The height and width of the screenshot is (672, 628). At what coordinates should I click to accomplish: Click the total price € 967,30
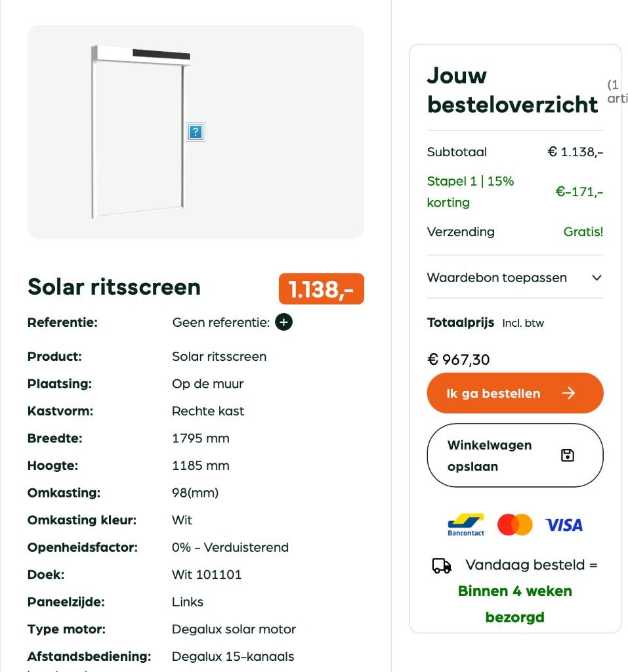(458, 359)
